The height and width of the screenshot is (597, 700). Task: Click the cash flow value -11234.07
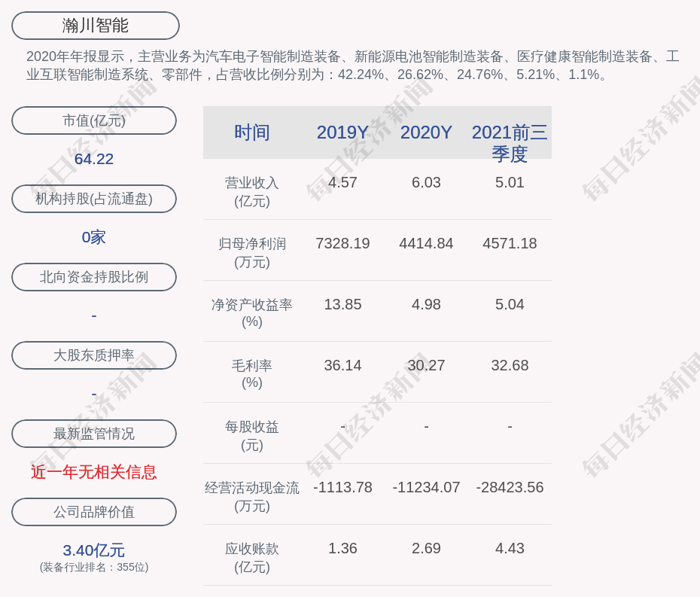(426, 487)
